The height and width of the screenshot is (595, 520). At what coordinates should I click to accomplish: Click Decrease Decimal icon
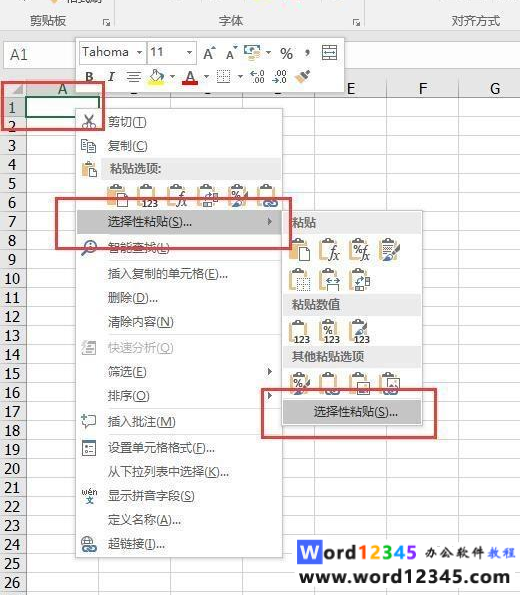click(279, 77)
